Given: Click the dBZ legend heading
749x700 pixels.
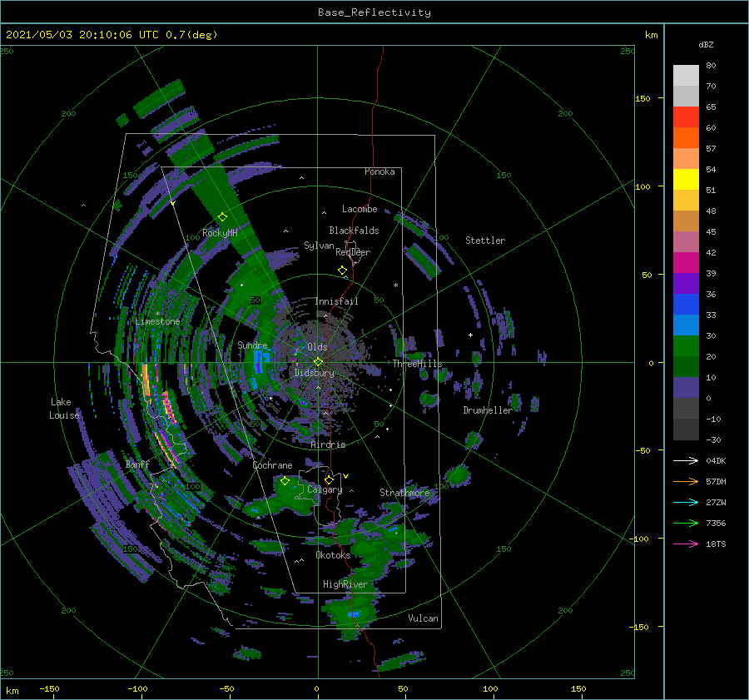Looking at the screenshot, I should (x=706, y=44).
